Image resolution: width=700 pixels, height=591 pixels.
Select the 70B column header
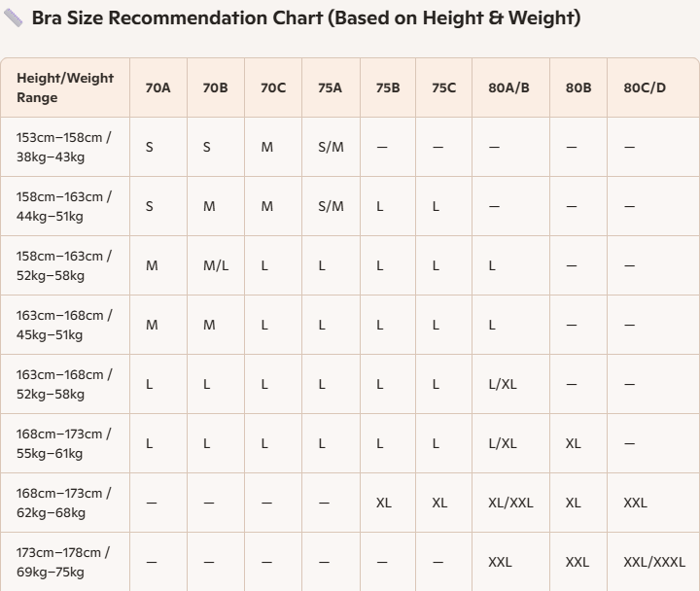pos(215,87)
